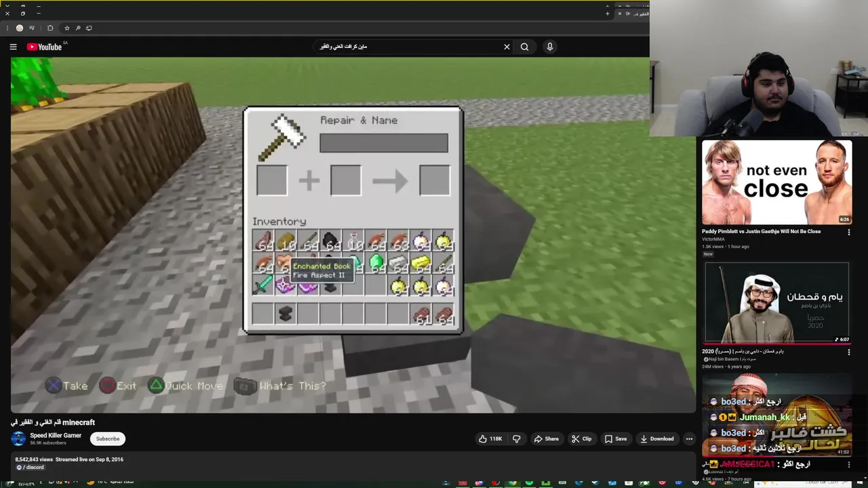Close the active browser tab

click(619, 14)
